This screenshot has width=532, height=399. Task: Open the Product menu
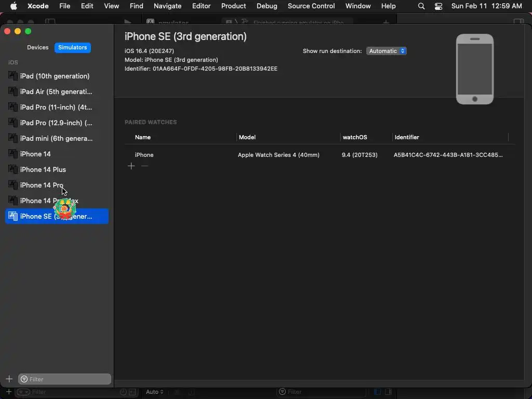[x=234, y=6]
